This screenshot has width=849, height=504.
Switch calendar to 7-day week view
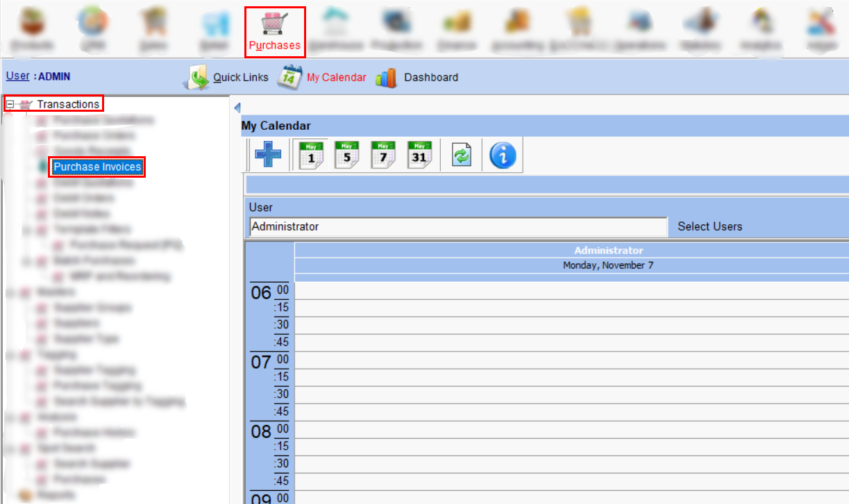coord(383,154)
